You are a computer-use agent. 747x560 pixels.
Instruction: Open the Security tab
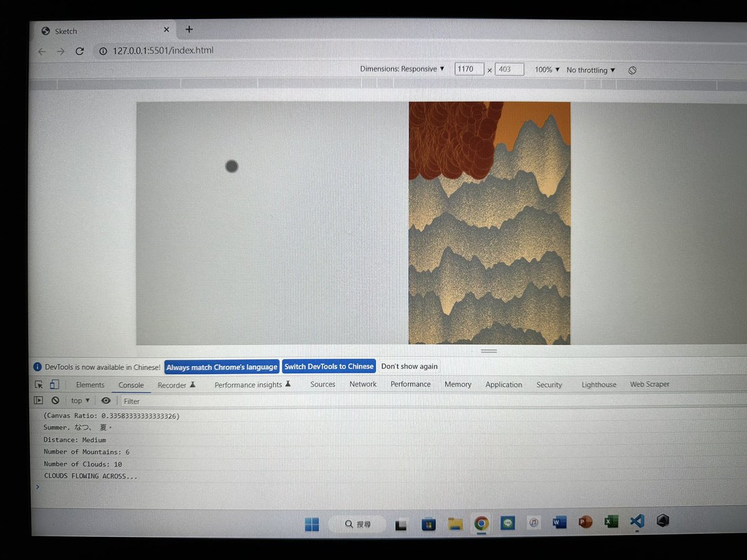[x=549, y=385]
